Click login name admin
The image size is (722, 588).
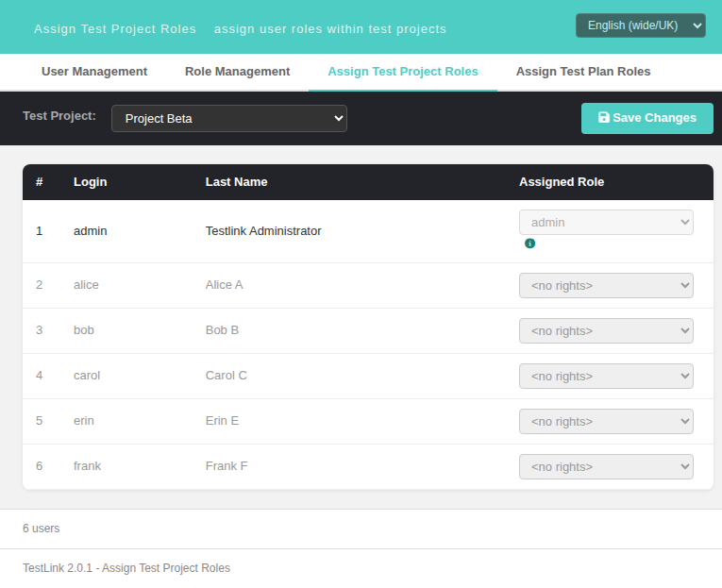click(91, 230)
